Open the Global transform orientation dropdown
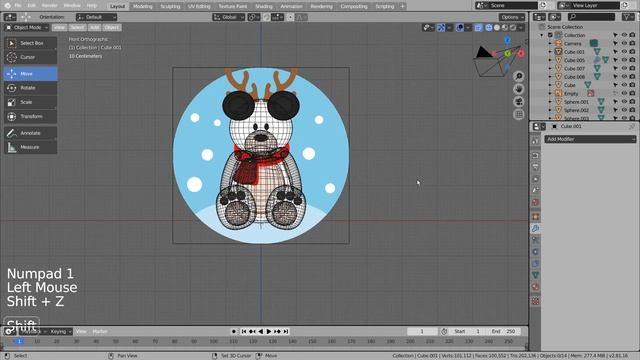 [229, 17]
